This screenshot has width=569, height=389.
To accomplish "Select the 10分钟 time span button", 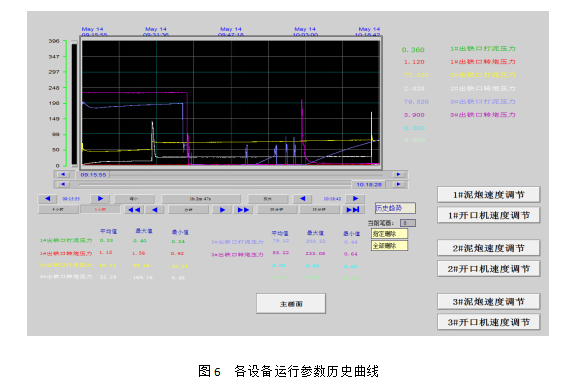I will [319, 210].
